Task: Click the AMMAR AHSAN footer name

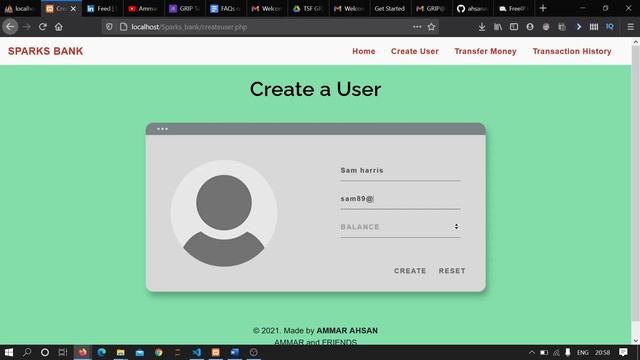Action: tap(347, 331)
